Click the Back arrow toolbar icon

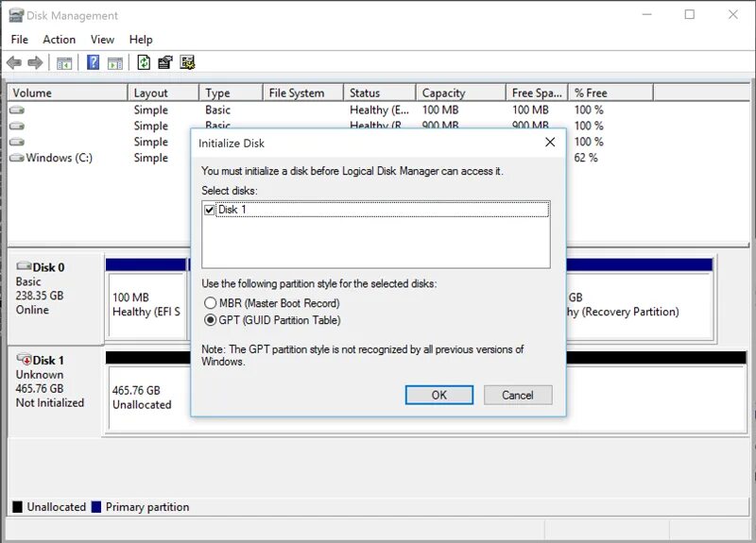[14, 62]
